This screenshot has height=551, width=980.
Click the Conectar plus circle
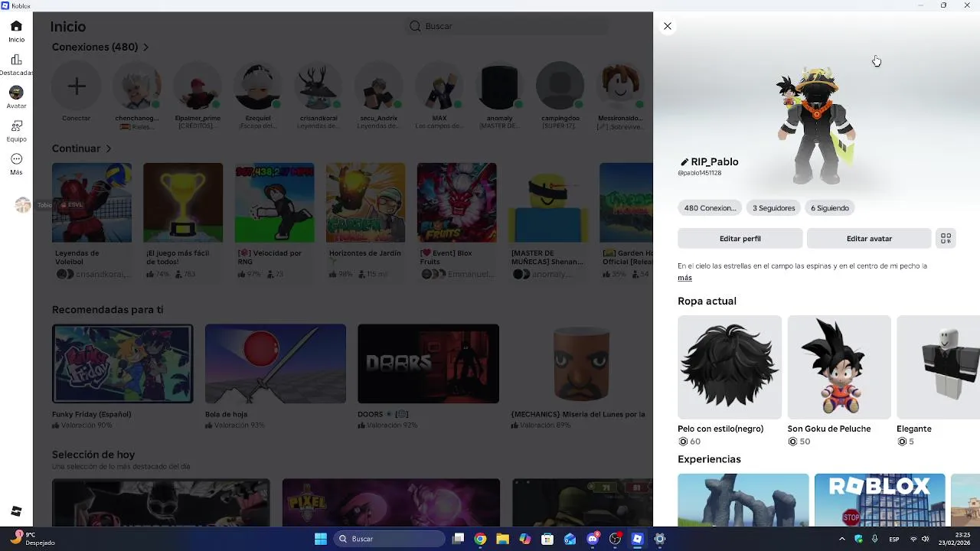[76, 86]
